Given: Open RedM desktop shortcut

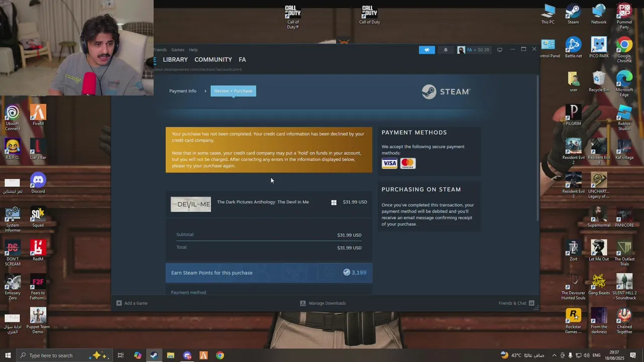Looking at the screenshot, I should [38, 250].
